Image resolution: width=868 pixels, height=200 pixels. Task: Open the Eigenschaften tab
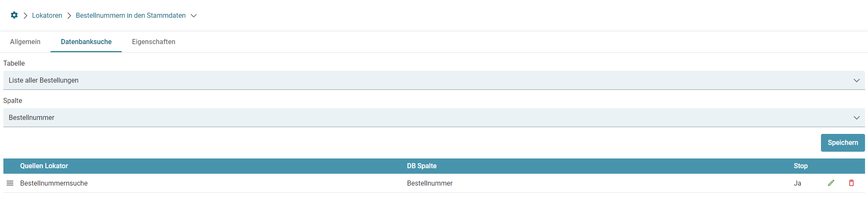click(153, 42)
